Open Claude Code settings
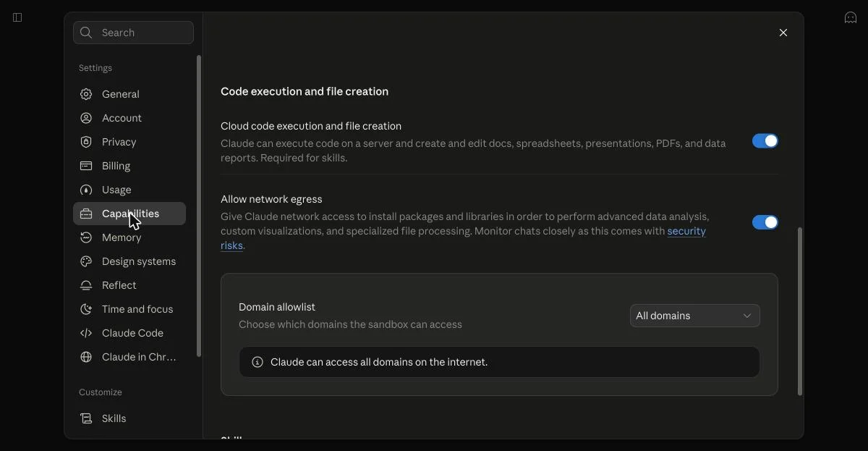Screen dimensions: 868x451 [129, 333]
